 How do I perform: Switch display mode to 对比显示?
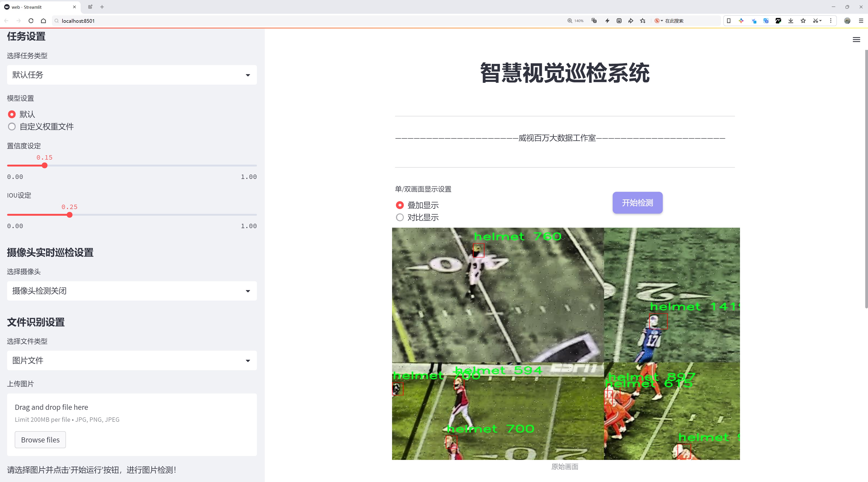[x=400, y=217]
